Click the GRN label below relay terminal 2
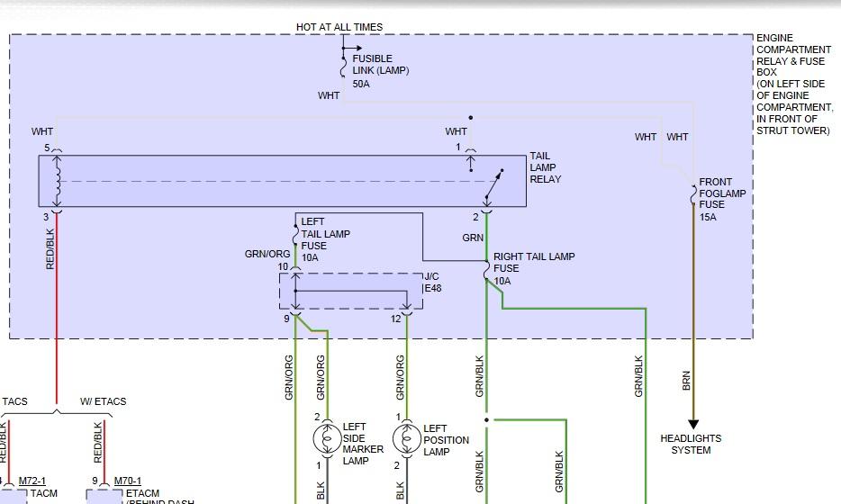Image resolution: width=841 pixels, height=504 pixels. click(x=473, y=238)
